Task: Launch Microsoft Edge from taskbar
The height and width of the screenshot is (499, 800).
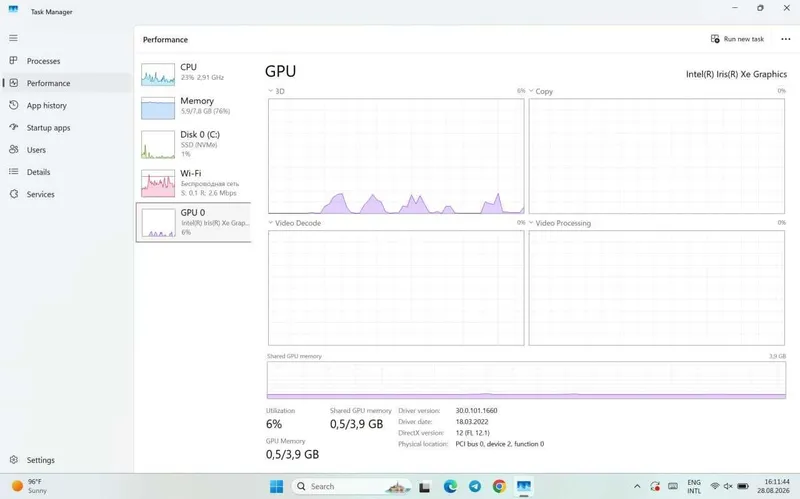Action: pyautogui.click(x=450, y=487)
